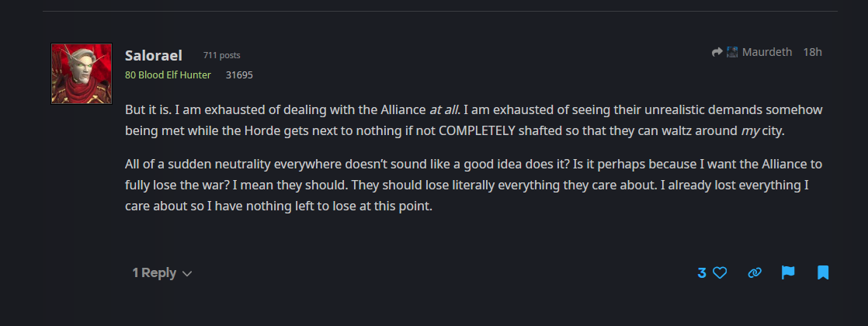This screenshot has width=868, height=326.
Task: Jump to Maurdeth's replied-to post
Action: [x=767, y=52]
